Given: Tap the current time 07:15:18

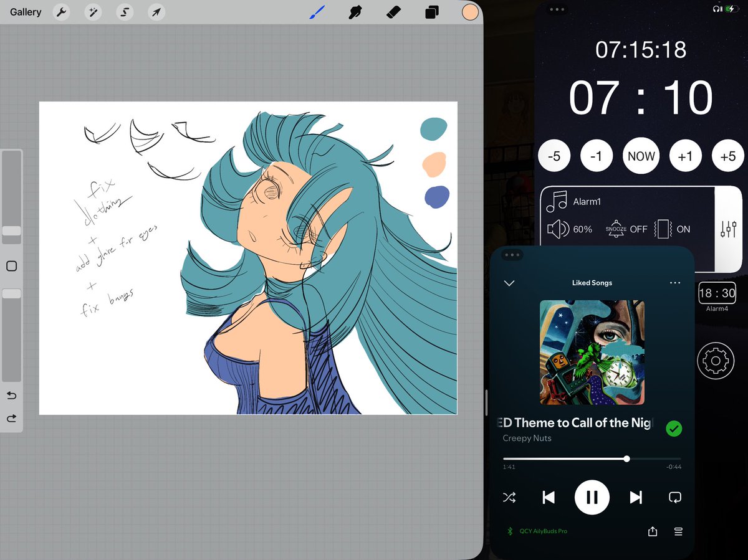Looking at the screenshot, I should [641, 50].
